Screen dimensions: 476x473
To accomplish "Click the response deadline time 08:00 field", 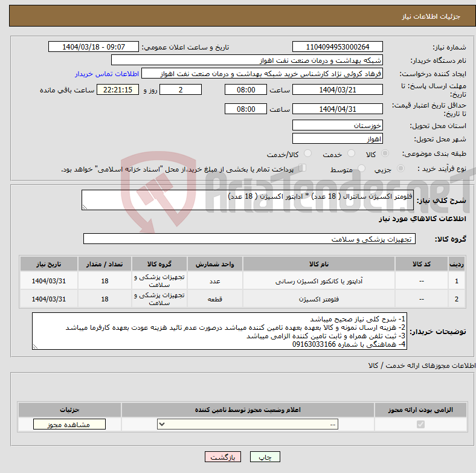I will tap(246, 89).
